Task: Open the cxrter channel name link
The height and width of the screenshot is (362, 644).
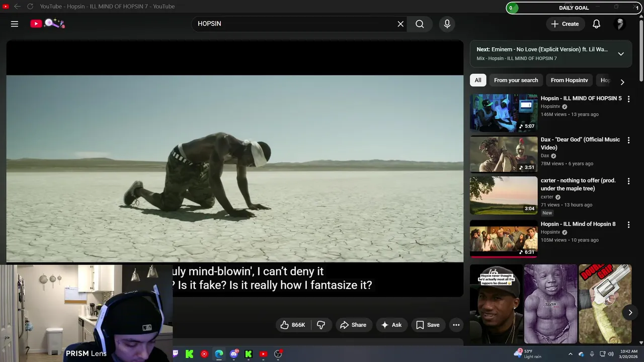Action: pyautogui.click(x=547, y=197)
